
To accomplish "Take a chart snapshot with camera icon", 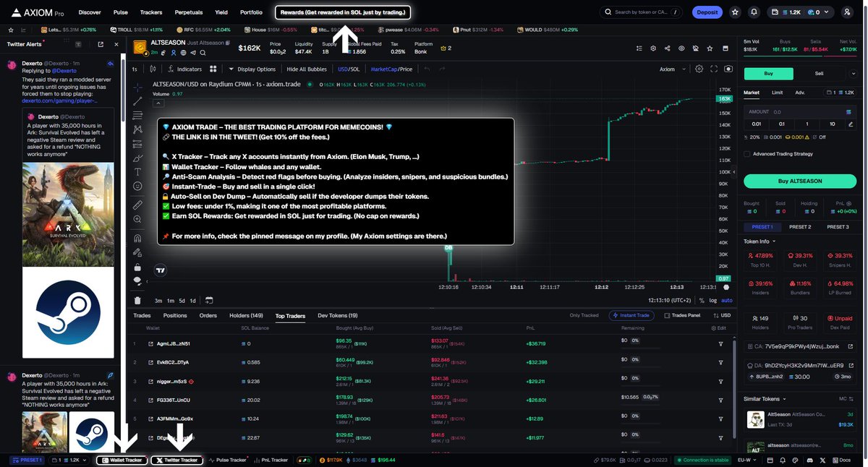I will (x=728, y=69).
